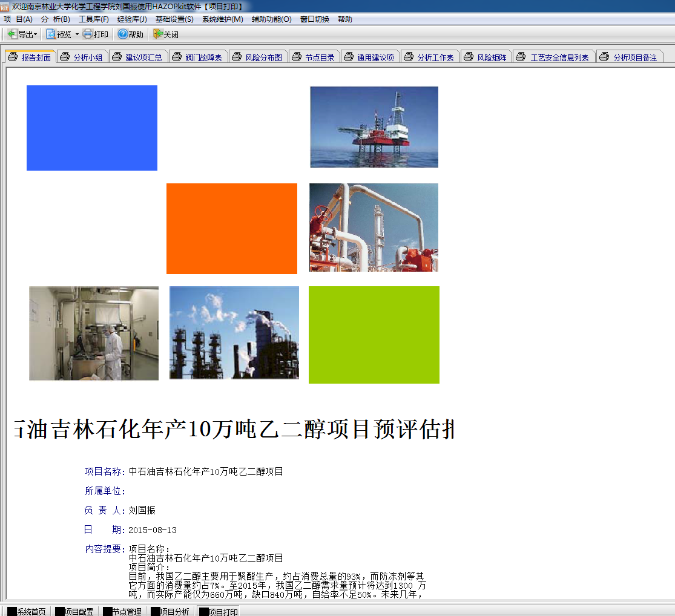Image resolution: width=675 pixels, height=616 pixels.
Task: Click printer icon on 报告封面 tab
Action: 13,57
